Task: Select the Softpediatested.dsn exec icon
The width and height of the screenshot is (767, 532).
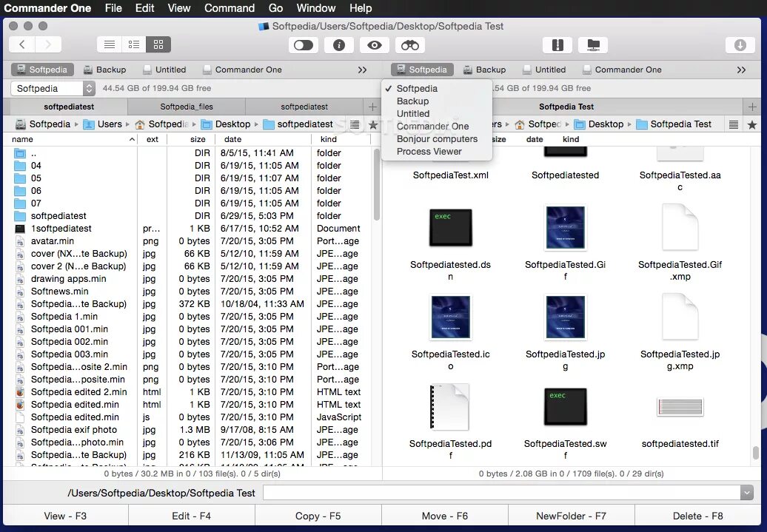Action: [451, 228]
